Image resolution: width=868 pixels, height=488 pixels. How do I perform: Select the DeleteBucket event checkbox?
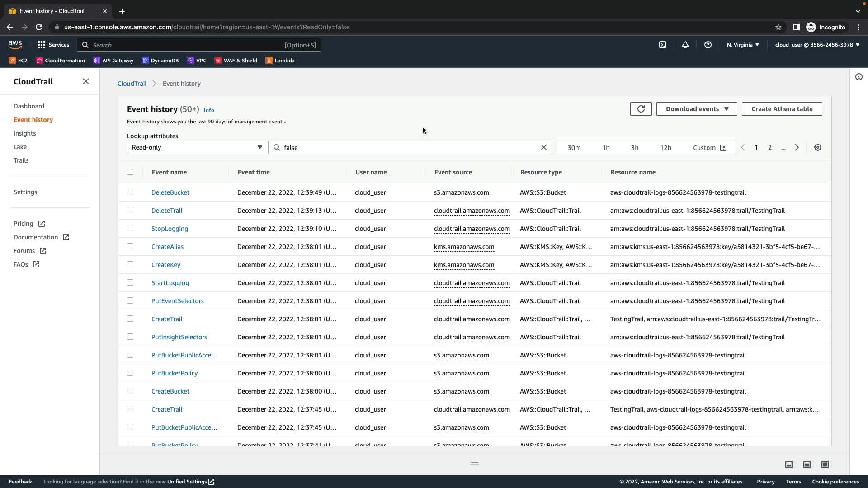[x=130, y=192]
